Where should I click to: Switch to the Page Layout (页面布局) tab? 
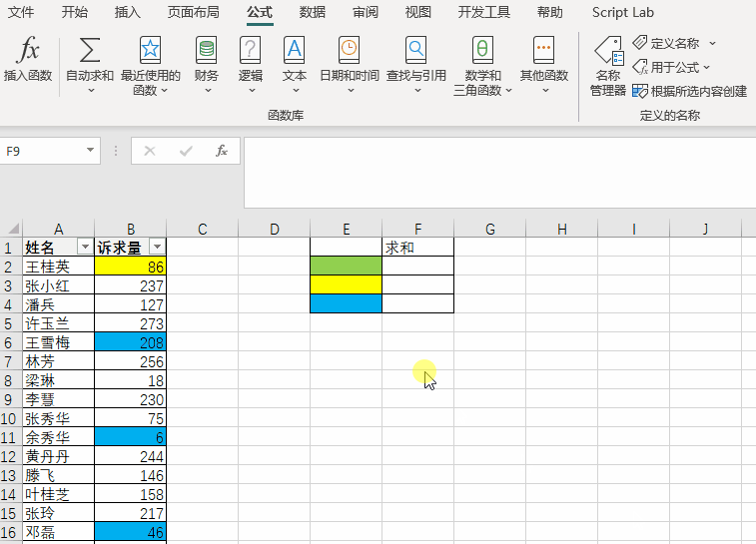coord(194,12)
